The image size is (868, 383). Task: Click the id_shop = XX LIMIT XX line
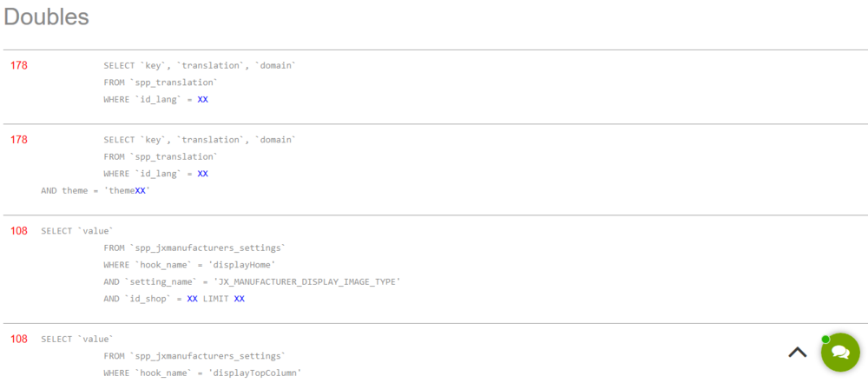pos(174,299)
